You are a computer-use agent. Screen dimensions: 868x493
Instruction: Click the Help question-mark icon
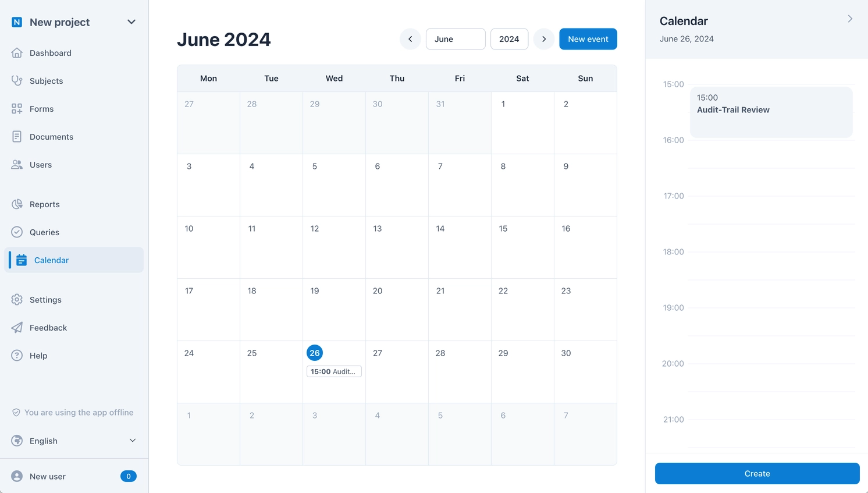tap(17, 356)
